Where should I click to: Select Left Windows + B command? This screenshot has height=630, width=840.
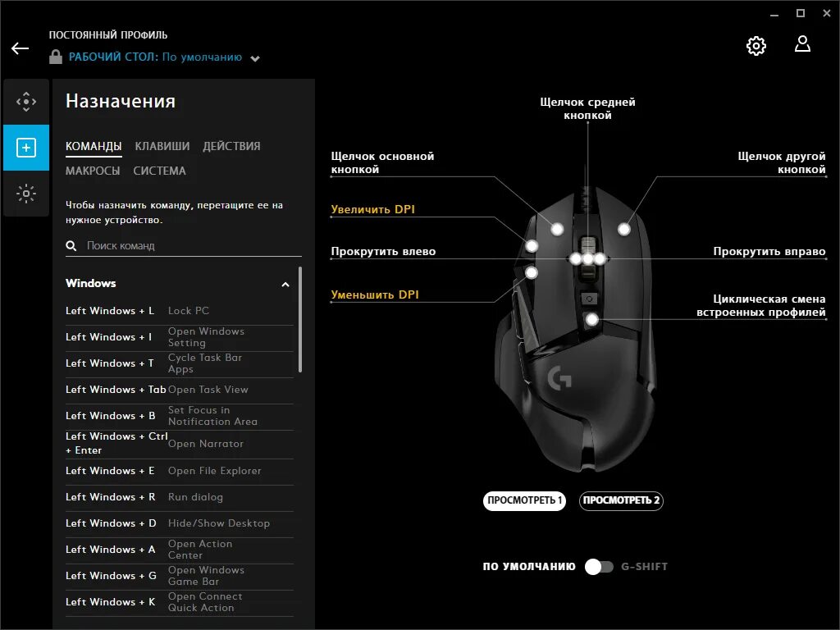pos(180,416)
